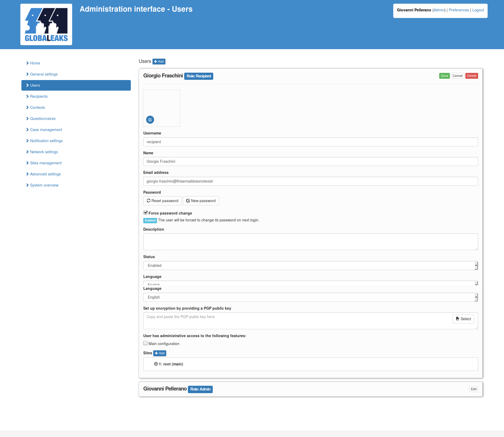The image size is (504, 437).
Task: Click the New password button
Action: (x=201, y=201)
